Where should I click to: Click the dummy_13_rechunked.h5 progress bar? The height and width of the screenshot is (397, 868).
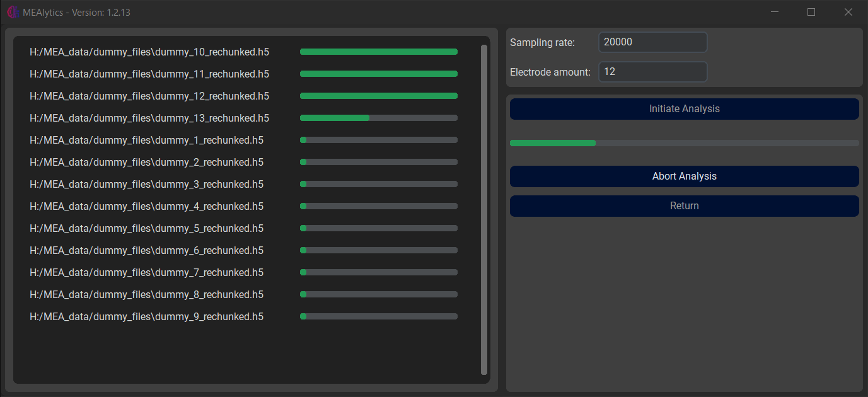(x=378, y=118)
